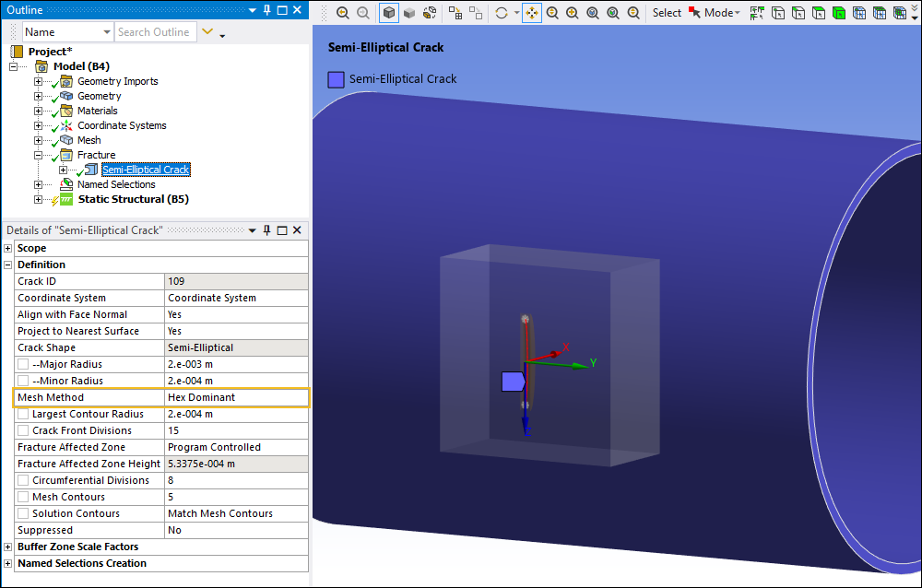Click the Semi-Elliptical Crack legend color swatch

[x=337, y=79]
